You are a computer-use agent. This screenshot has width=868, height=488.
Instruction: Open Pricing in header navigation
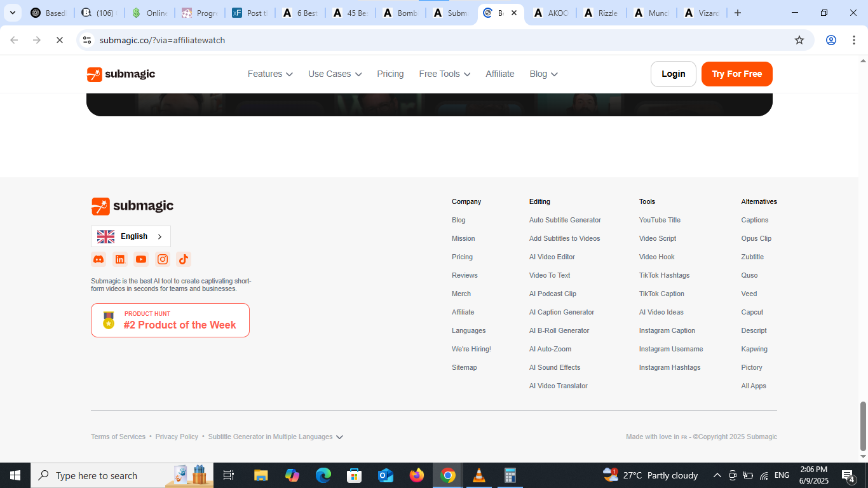tap(390, 74)
